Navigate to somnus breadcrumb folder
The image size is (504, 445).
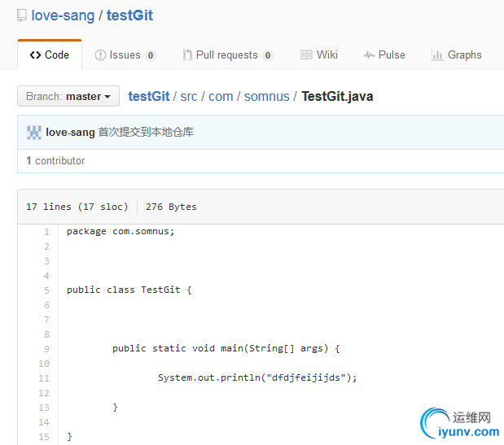tap(267, 96)
